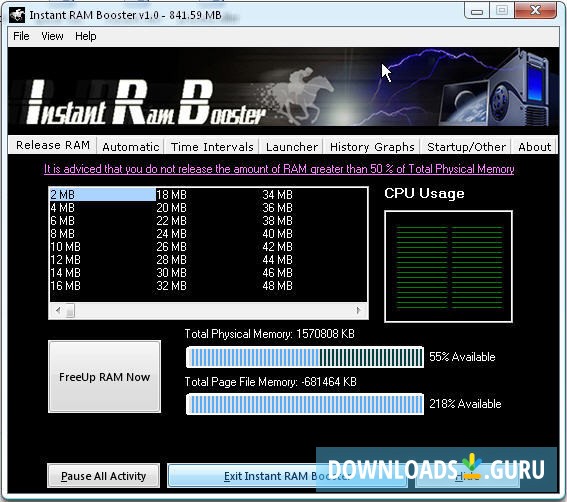Image resolution: width=567 pixels, height=502 pixels.
Task: Select 42 MB in the list
Action: pyautogui.click(x=277, y=247)
